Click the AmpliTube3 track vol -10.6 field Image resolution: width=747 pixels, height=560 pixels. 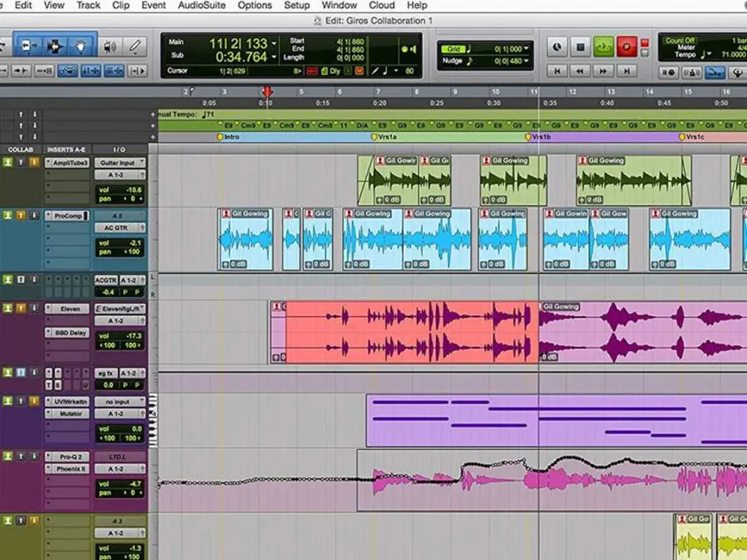click(120, 189)
